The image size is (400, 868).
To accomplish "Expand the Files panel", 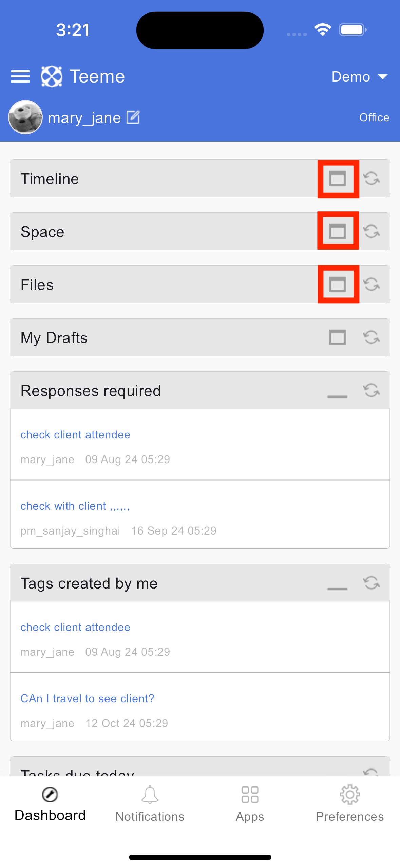I will (x=338, y=285).
